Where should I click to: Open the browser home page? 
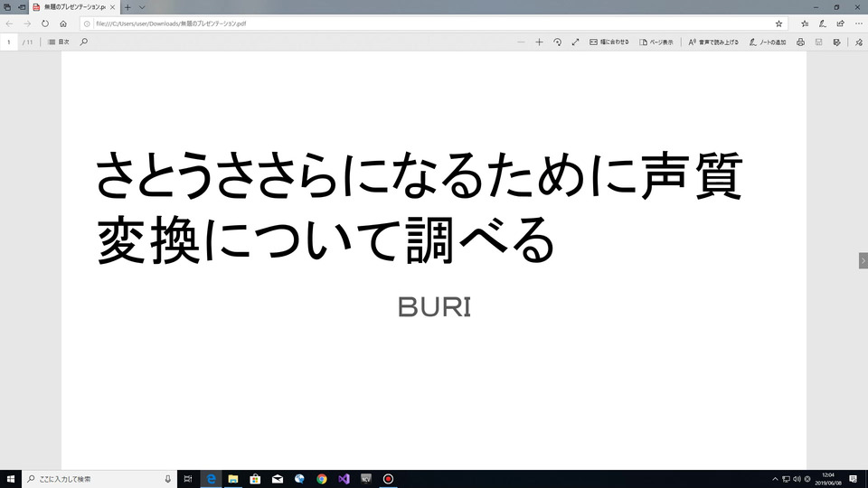63,23
